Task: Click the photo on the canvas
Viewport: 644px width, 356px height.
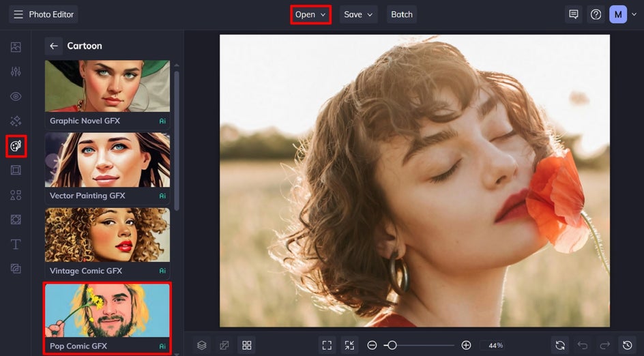Action: (x=414, y=181)
